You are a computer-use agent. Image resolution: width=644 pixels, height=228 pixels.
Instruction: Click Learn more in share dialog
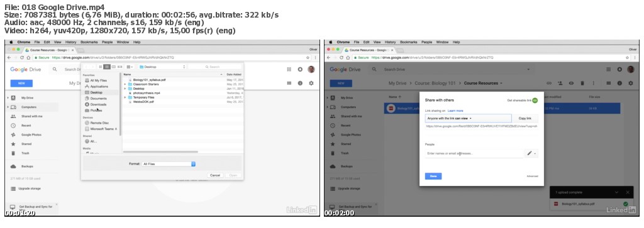coord(455,111)
